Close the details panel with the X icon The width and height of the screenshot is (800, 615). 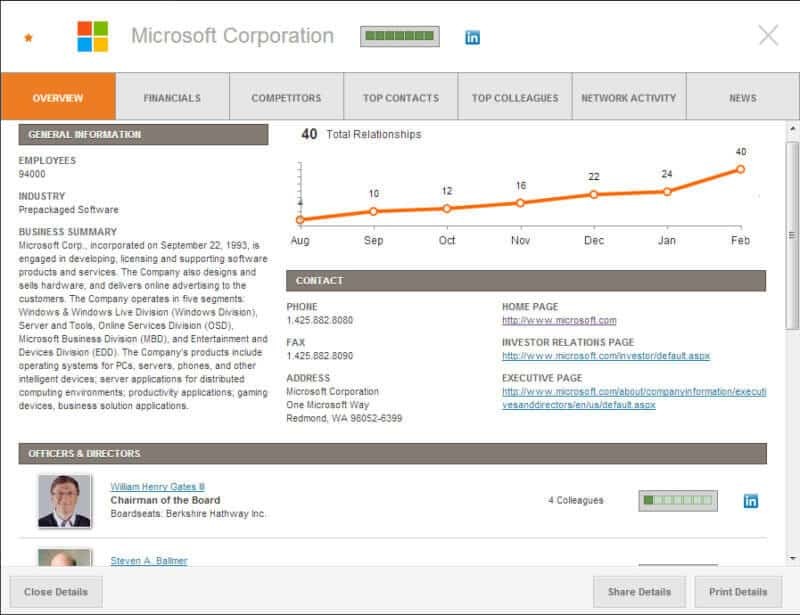click(x=768, y=36)
